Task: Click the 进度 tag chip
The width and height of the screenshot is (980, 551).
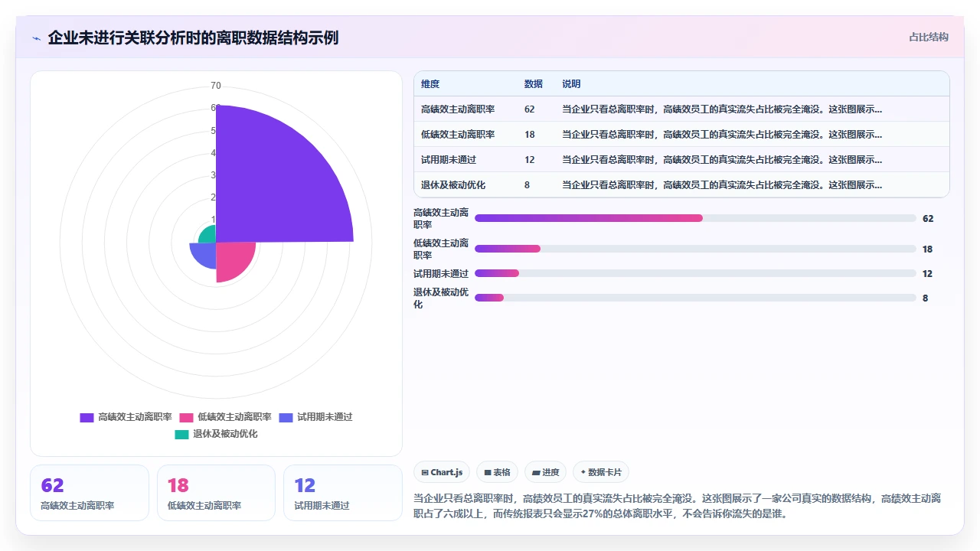Action: 546,472
